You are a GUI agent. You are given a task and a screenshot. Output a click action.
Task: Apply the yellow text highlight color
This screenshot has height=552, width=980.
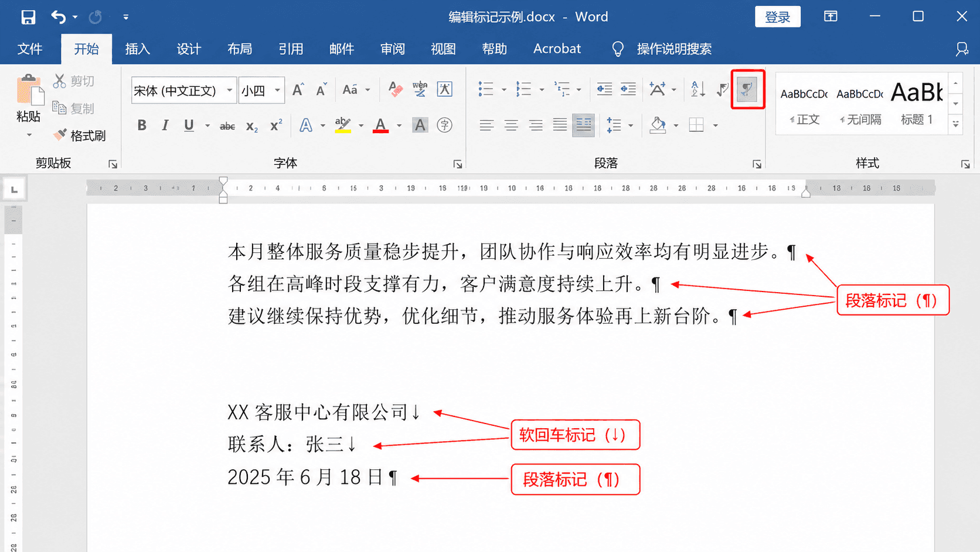click(343, 125)
